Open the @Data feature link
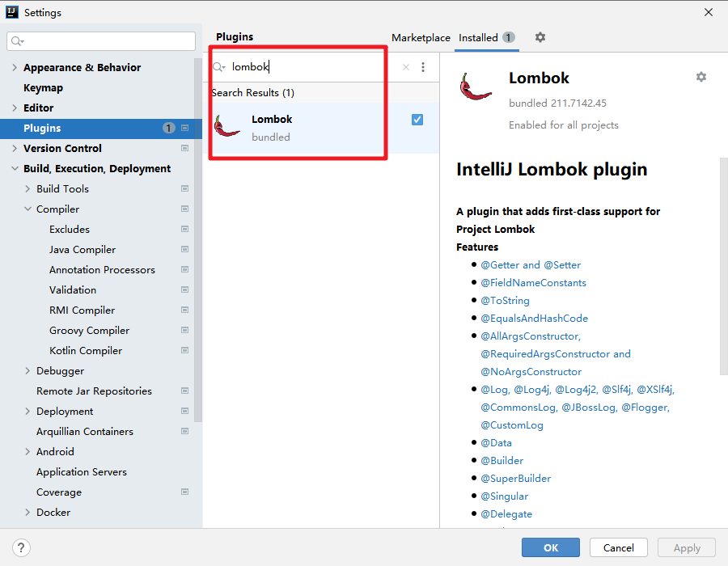This screenshot has width=728, height=566. [x=497, y=442]
